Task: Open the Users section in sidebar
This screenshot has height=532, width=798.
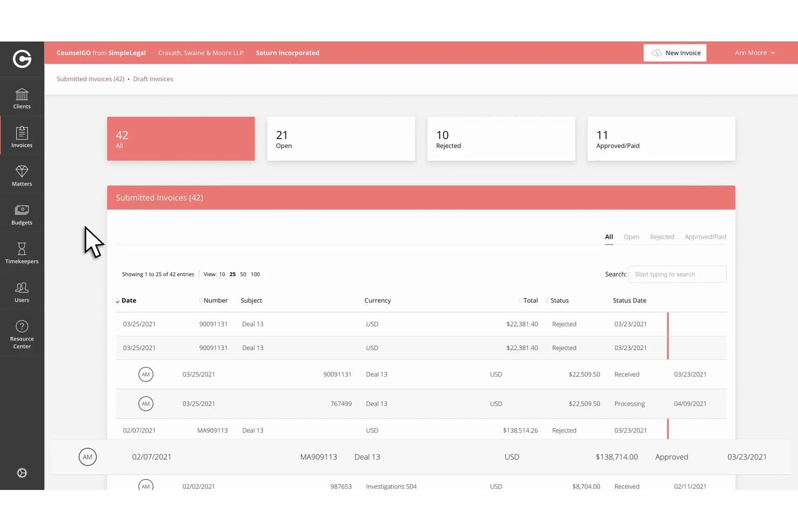Action: point(22,293)
